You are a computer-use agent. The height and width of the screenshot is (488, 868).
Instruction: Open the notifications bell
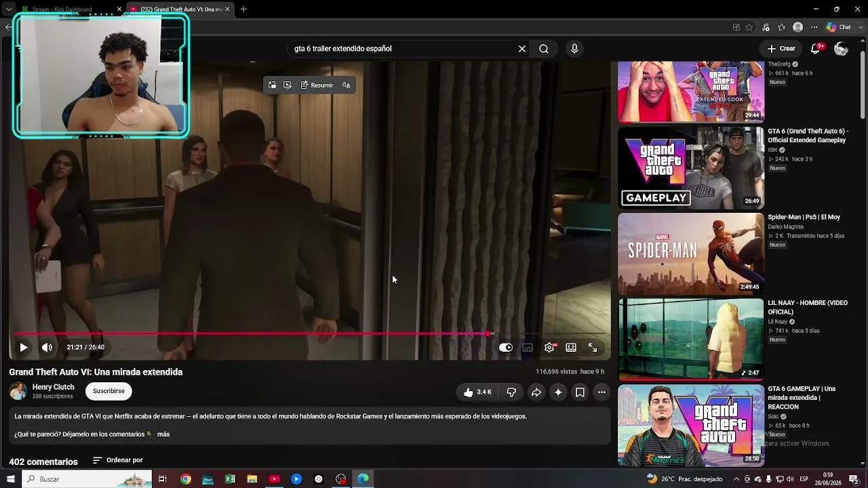coord(816,49)
